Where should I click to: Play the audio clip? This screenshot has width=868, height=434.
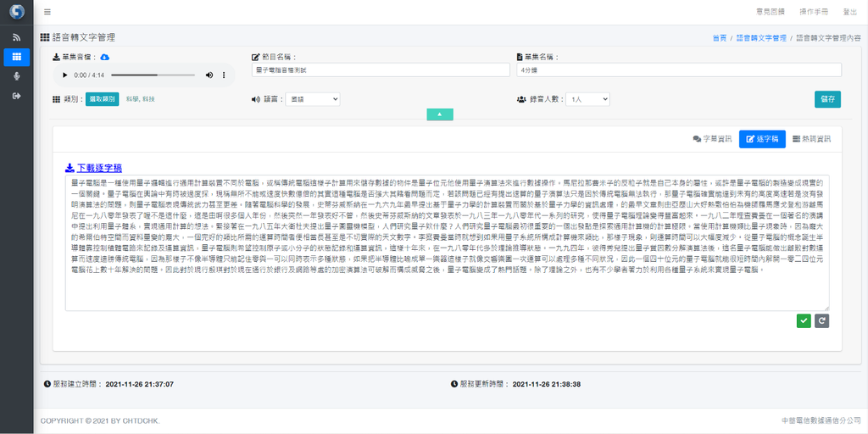tap(64, 75)
